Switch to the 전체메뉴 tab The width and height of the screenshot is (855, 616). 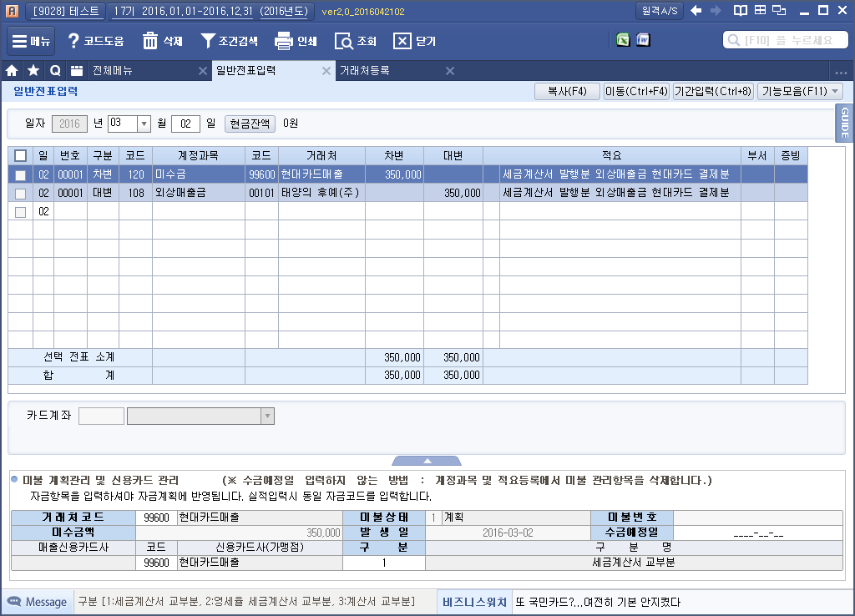coord(113,70)
